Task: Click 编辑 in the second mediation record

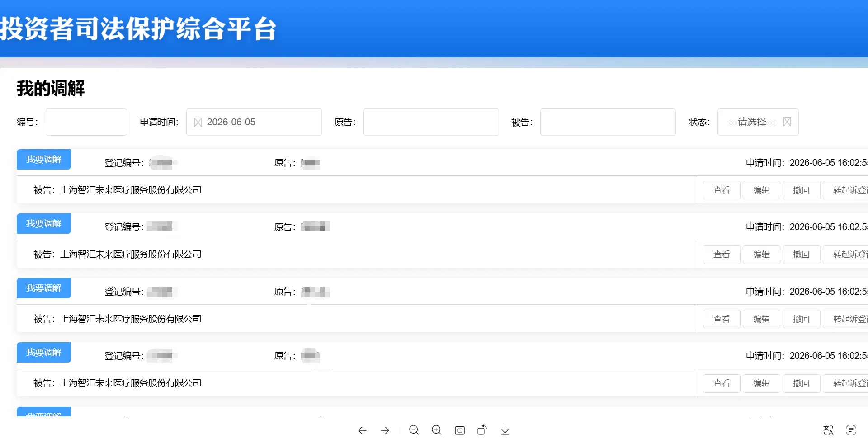Action: point(761,254)
